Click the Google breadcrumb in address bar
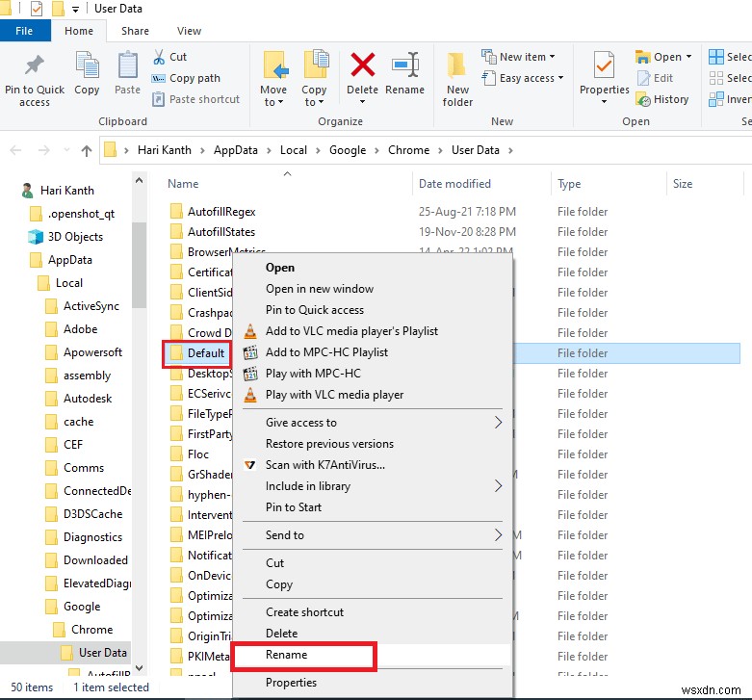The width and height of the screenshot is (752, 700). pyautogui.click(x=348, y=150)
